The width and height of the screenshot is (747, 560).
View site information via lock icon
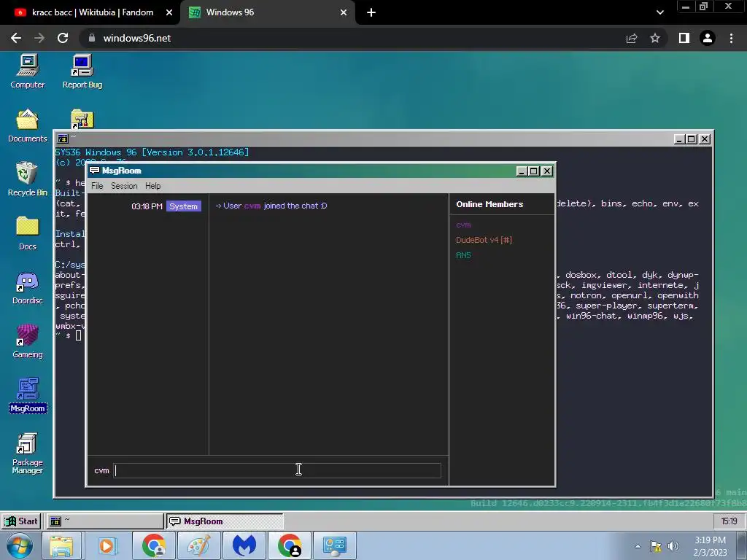click(x=92, y=38)
